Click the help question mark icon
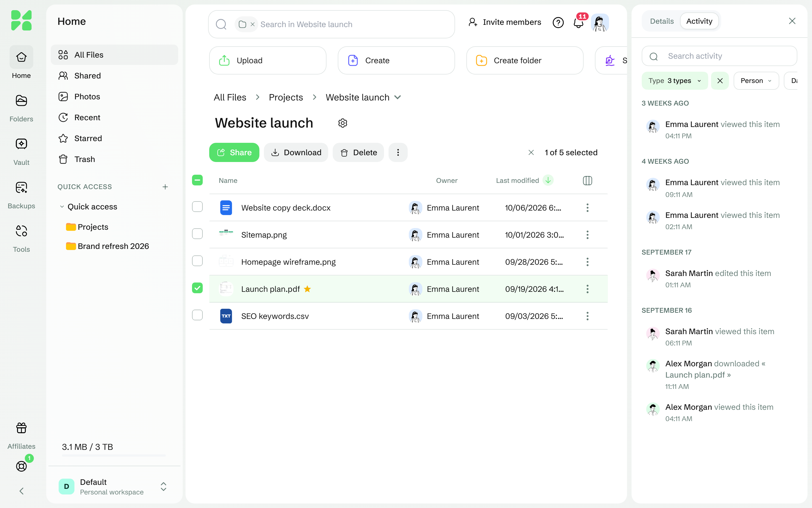 pos(558,23)
